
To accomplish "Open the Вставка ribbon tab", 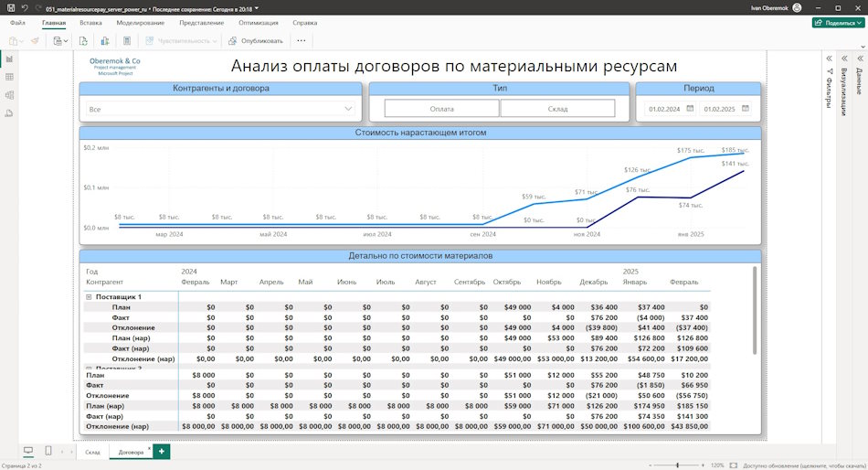I will (90, 23).
